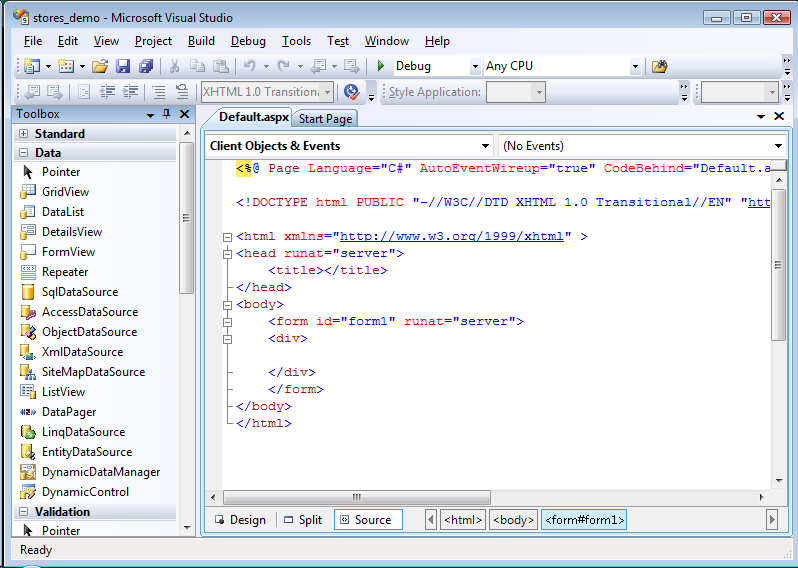798x568 pixels.
Task: Expand the Standard toolbox section
Action: coord(23,133)
